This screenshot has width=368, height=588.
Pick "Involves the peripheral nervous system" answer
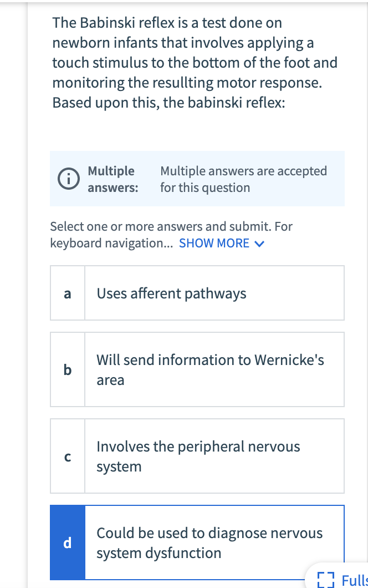tap(198, 456)
